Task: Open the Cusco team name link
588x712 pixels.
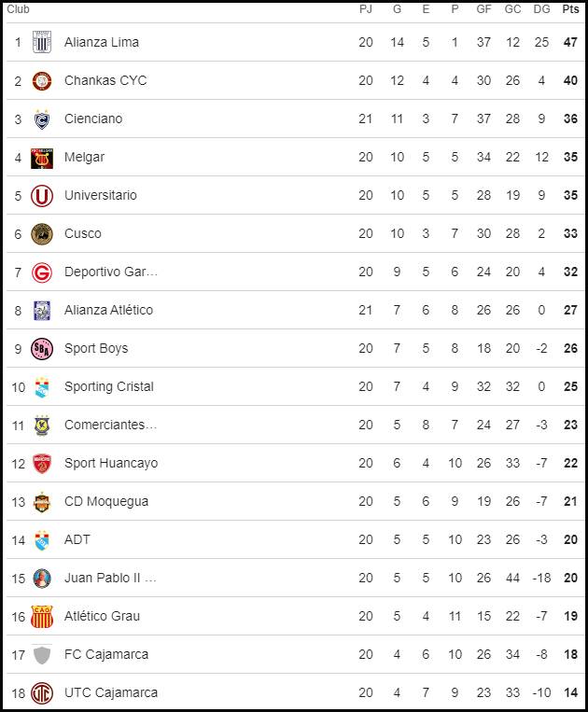Action: click(x=83, y=233)
